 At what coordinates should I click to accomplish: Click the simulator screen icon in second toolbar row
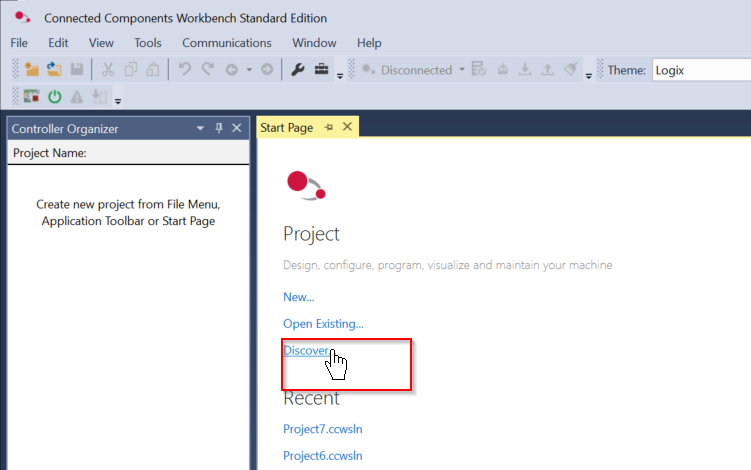tap(32, 96)
